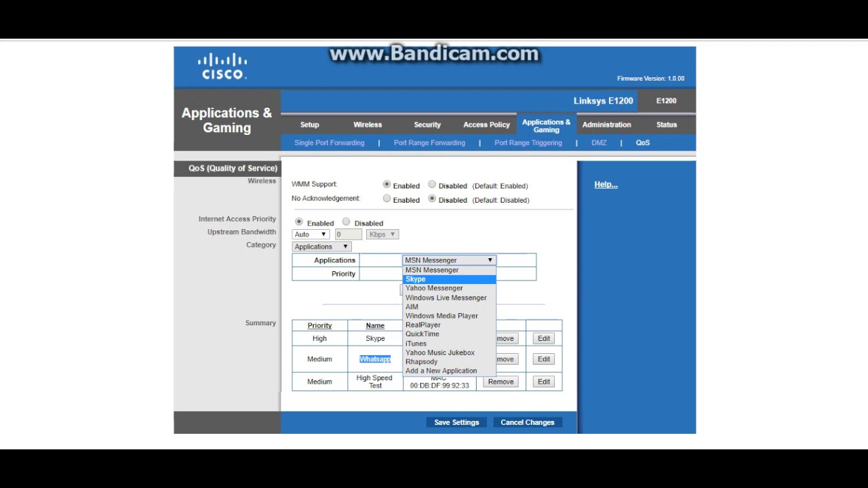Open the Administration tab
This screenshot has width=868, height=488.
[x=606, y=125]
